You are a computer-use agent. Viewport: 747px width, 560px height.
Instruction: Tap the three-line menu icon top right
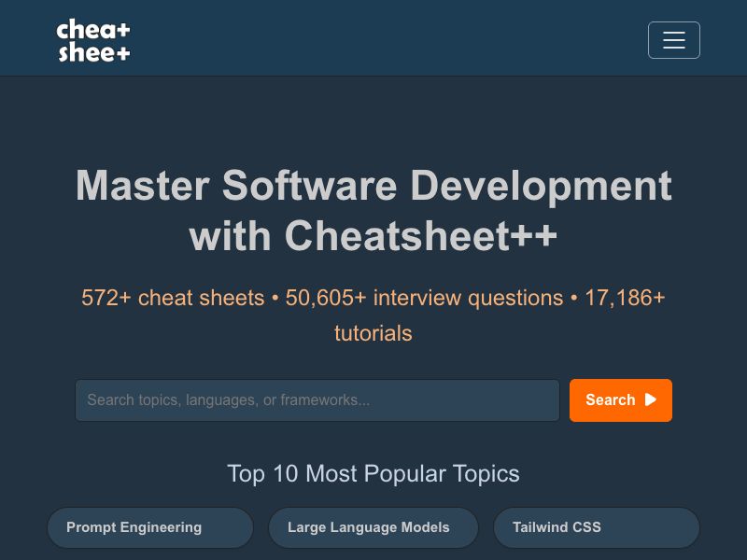click(x=674, y=40)
